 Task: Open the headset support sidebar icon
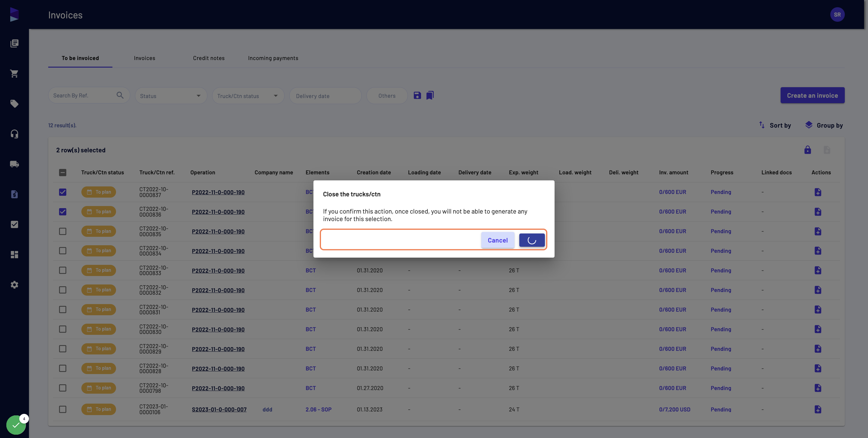coord(14,134)
